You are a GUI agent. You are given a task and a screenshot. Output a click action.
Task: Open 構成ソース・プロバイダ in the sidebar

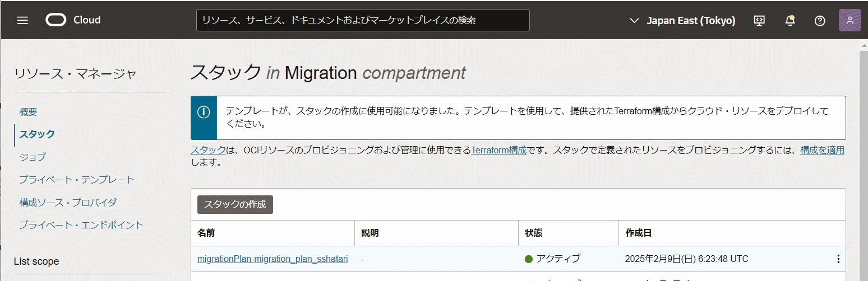point(68,202)
